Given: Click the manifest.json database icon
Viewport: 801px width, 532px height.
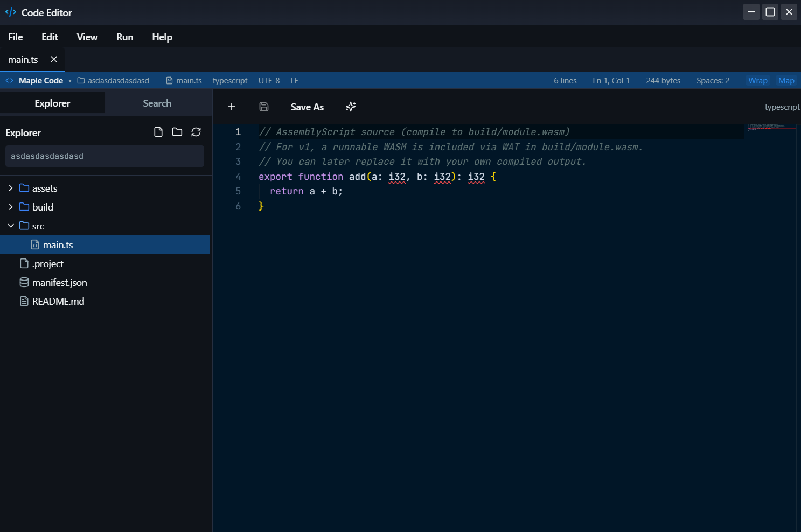Looking at the screenshot, I should (x=24, y=282).
